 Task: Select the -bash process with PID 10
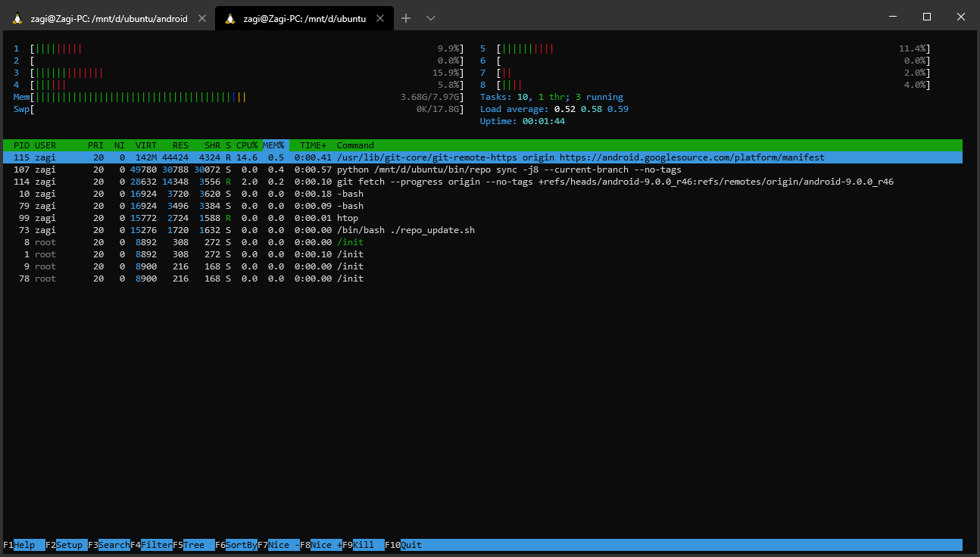pyautogui.click(x=482, y=194)
